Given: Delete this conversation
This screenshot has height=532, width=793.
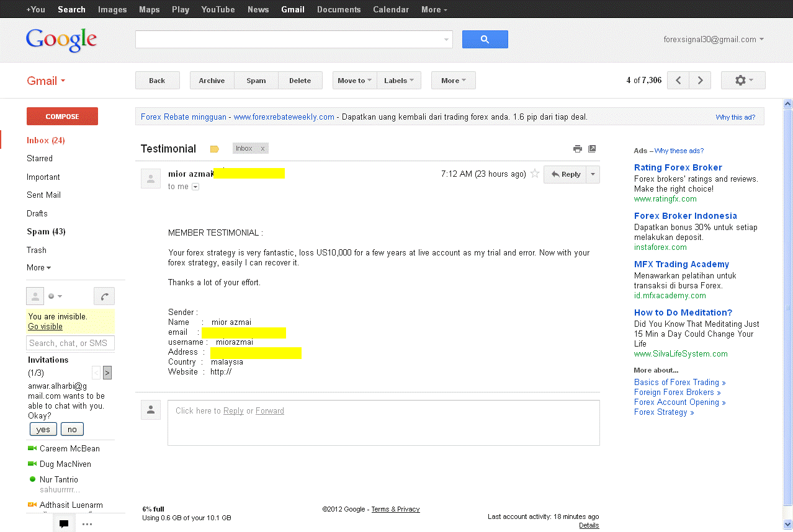Looking at the screenshot, I should point(300,81).
